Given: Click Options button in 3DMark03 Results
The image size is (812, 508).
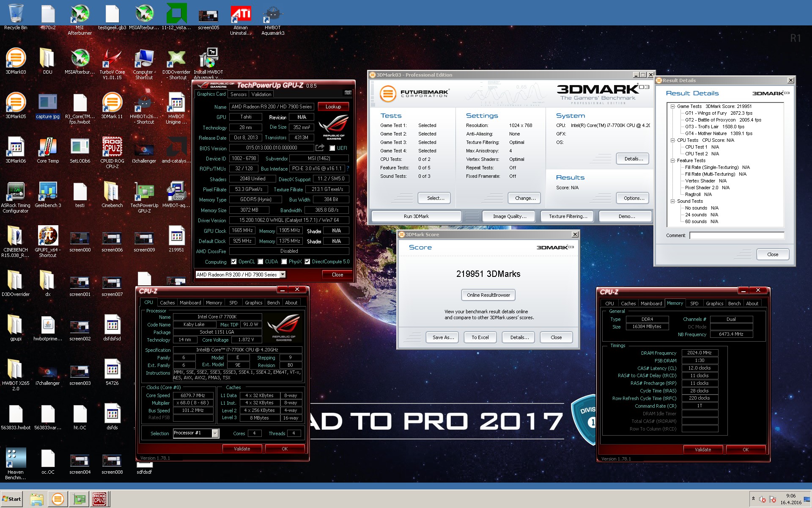Looking at the screenshot, I should 634,198.
